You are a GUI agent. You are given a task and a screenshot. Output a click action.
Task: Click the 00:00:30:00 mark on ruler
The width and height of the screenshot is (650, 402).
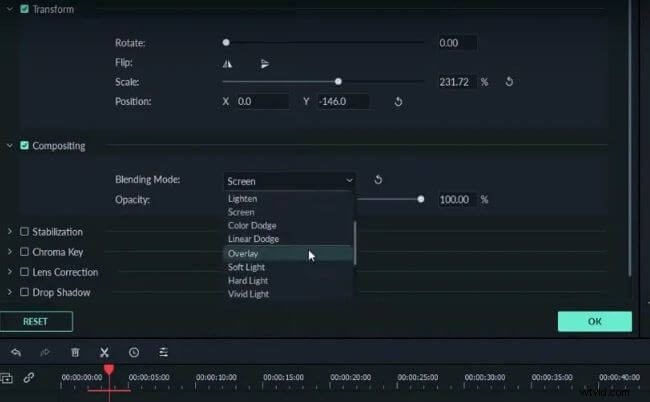coord(485,378)
